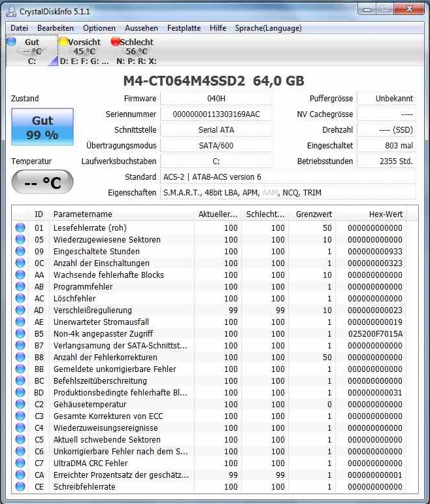430x504 pixels.
Task: Click the Puffergrösse field Unbekannt
Action: pos(387,98)
